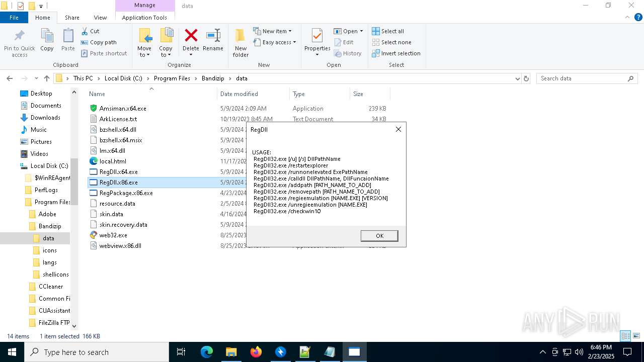
Task: Select RegPackage.x86.exe file
Action: point(126,193)
